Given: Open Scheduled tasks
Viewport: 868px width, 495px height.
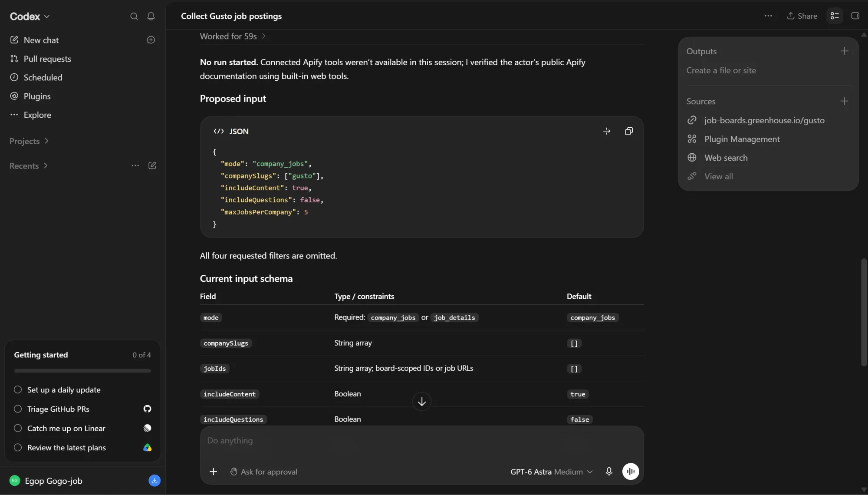Looking at the screenshot, I should coord(36,77).
